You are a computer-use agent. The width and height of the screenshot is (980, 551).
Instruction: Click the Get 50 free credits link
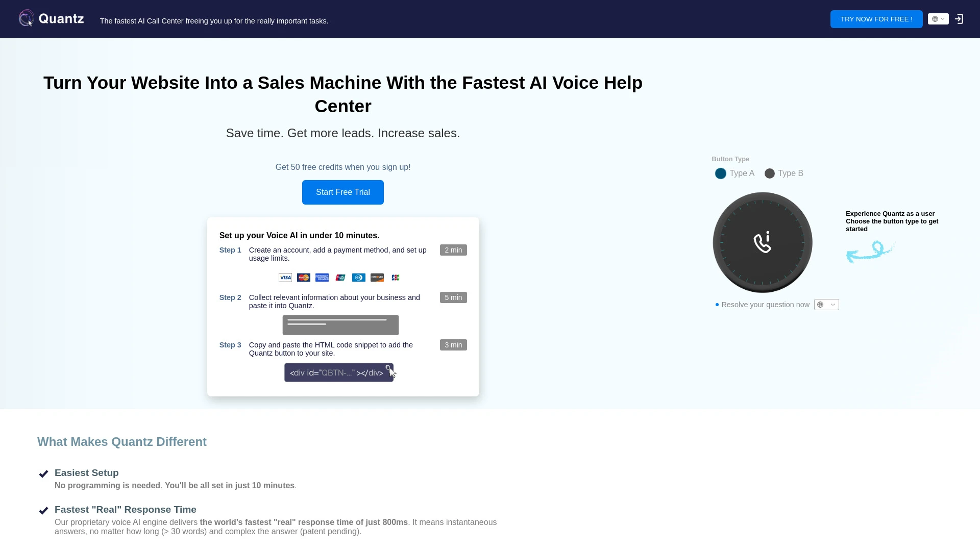[344, 167]
